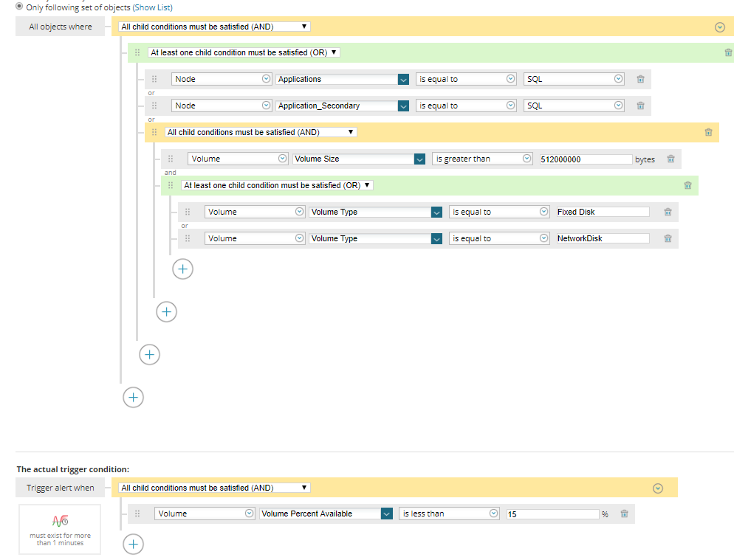The image size is (734, 560).
Task: Grab drag handle of NetworkDisk row
Action: coord(188,238)
